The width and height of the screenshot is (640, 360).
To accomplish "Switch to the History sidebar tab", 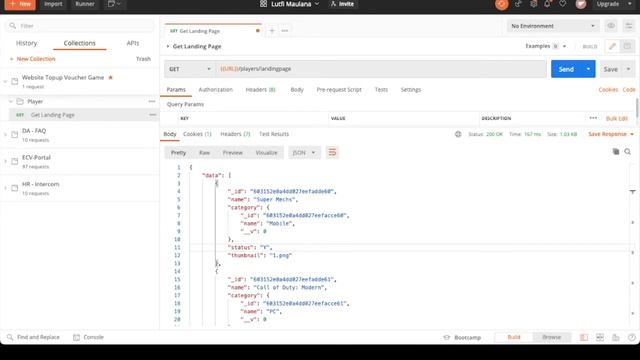I will click(27, 43).
